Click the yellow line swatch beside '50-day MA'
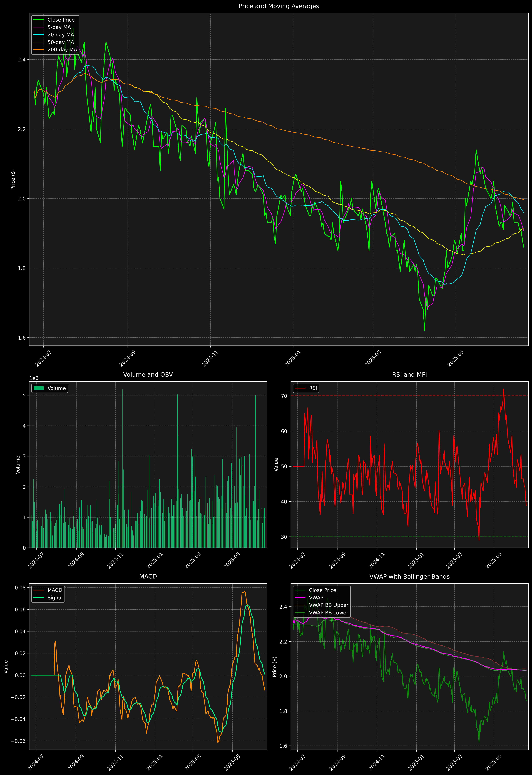Viewport: 532px width, 775px height. pyautogui.click(x=39, y=42)
